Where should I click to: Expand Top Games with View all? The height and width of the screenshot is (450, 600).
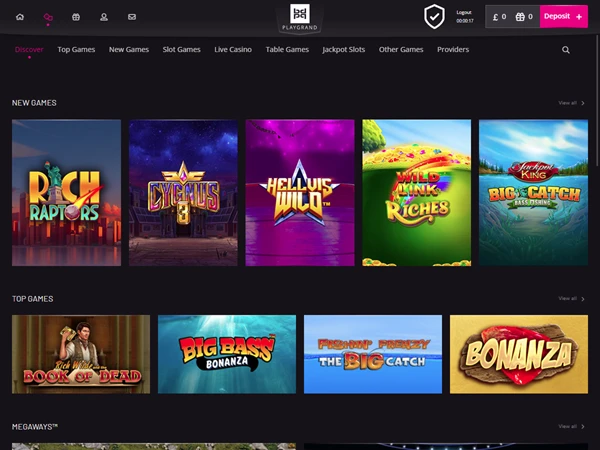[571, 299]
